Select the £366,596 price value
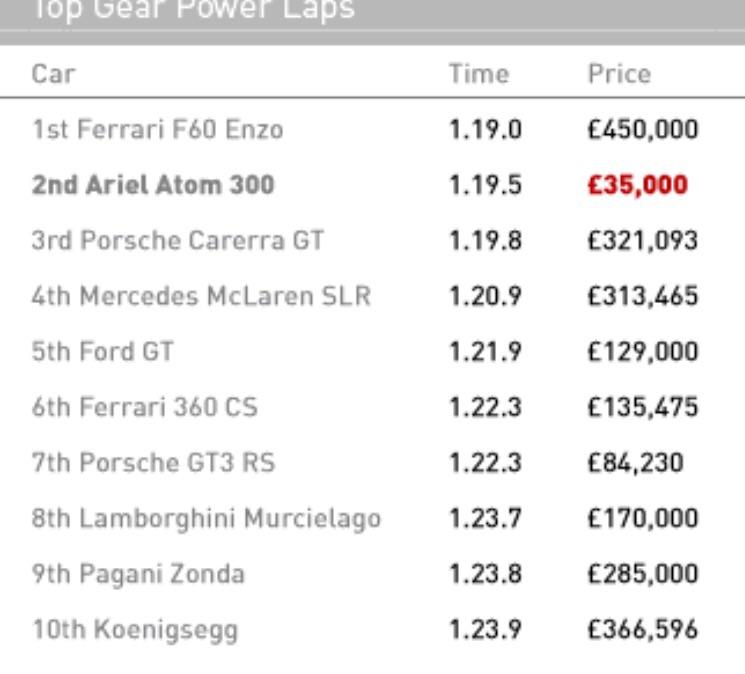This screenshot has width=745, height=674. tap(643, 629)
